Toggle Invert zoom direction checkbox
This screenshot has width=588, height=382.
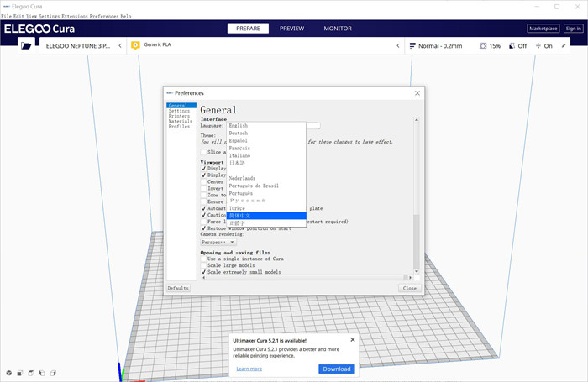(x=203, y=189)
